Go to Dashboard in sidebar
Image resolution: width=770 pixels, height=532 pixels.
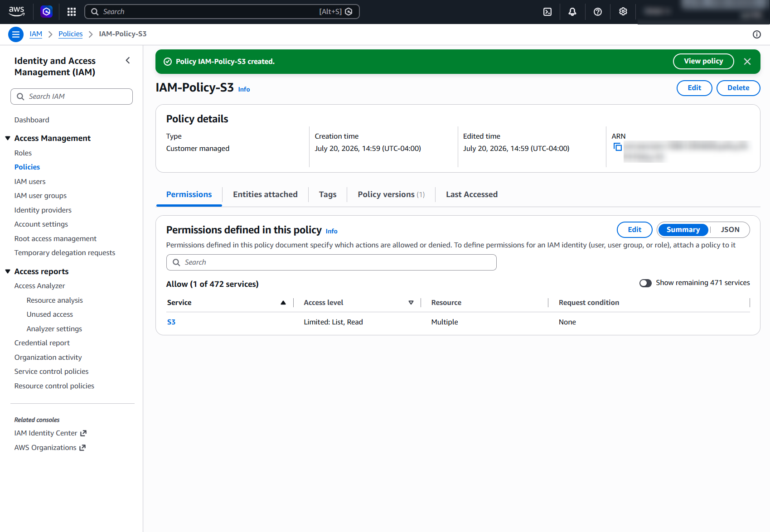click(32, 120)
